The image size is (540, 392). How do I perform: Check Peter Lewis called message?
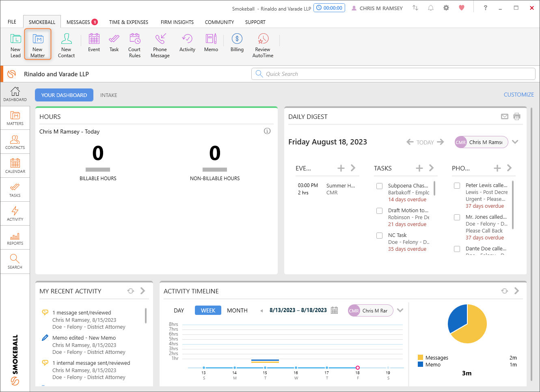tap(457, 186)
